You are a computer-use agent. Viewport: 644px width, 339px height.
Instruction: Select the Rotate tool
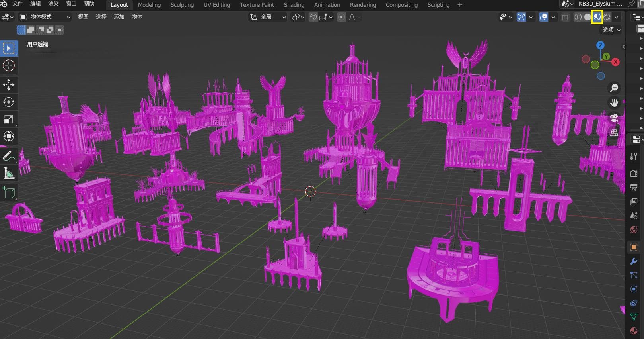click(9, 102)
